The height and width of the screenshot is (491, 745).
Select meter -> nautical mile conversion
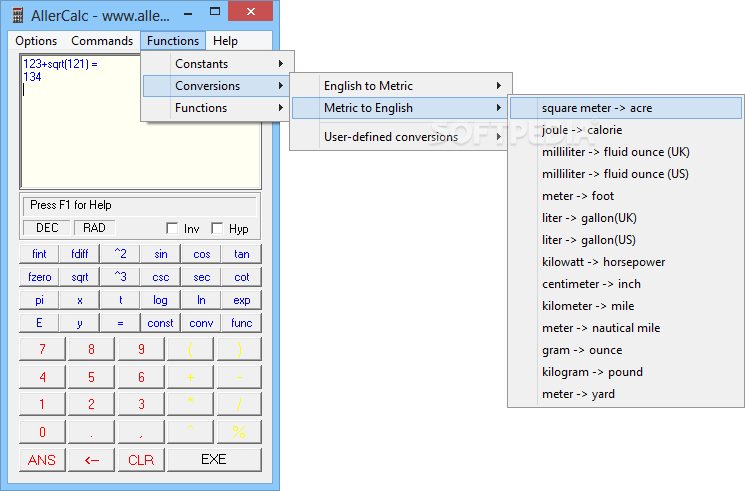[x=626, y=328]
